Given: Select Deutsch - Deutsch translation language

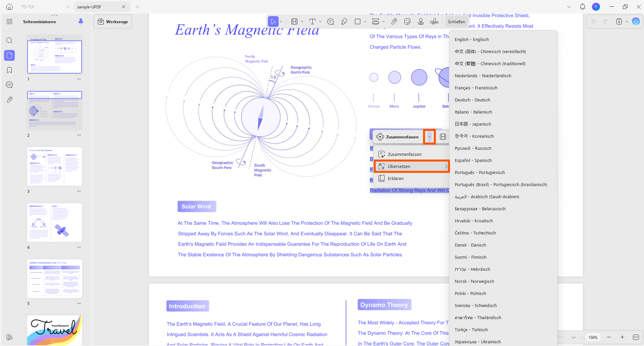Looking at the screenshot, I should [503, 100].
